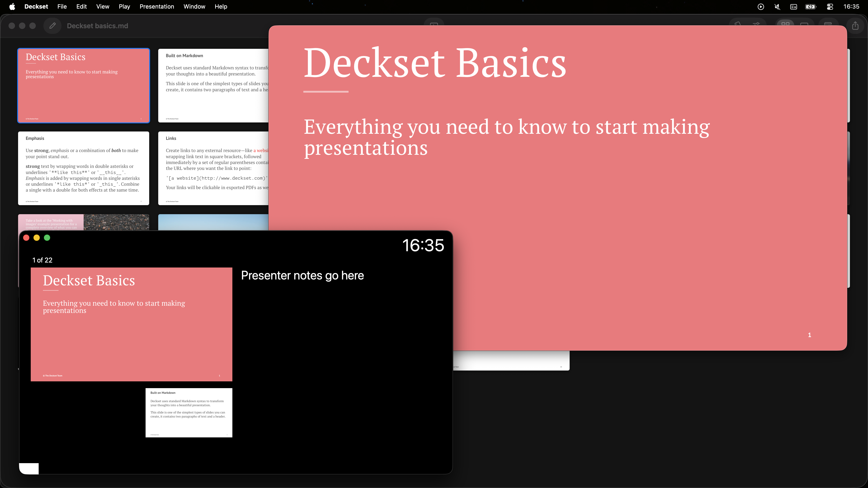Expand the File menu
Screen dimensions: 868x488
point(62,7)
